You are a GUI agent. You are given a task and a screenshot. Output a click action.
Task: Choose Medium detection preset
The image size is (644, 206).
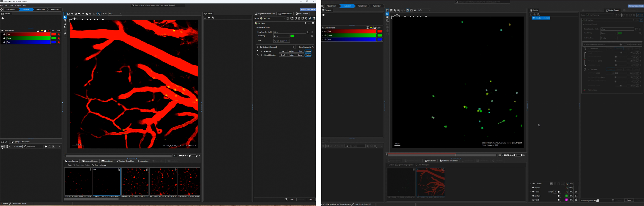(x=291, y=51)
